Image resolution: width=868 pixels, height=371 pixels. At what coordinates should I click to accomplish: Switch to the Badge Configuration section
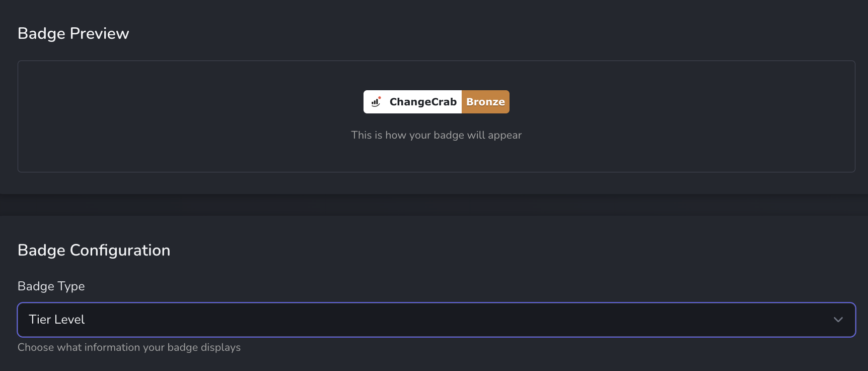click(94, 250)
